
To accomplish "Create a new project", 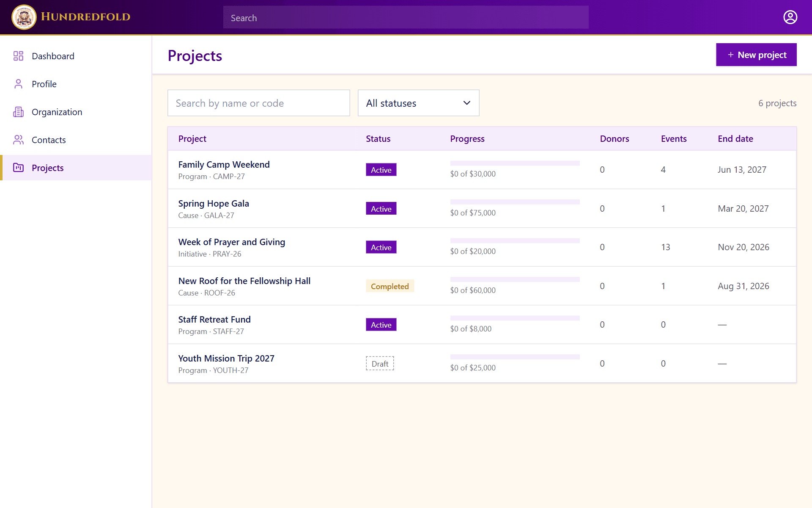I will coord(756,55).
